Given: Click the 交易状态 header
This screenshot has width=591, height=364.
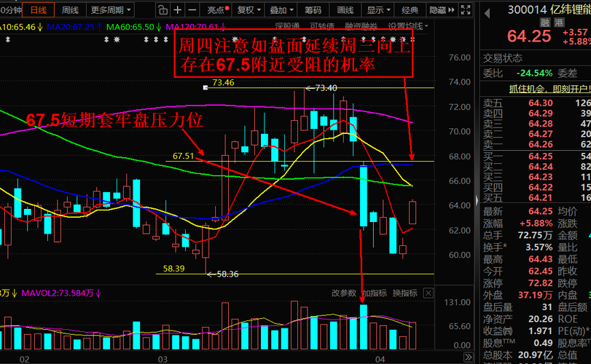Looking at the screenshot, I should [503, 58].
